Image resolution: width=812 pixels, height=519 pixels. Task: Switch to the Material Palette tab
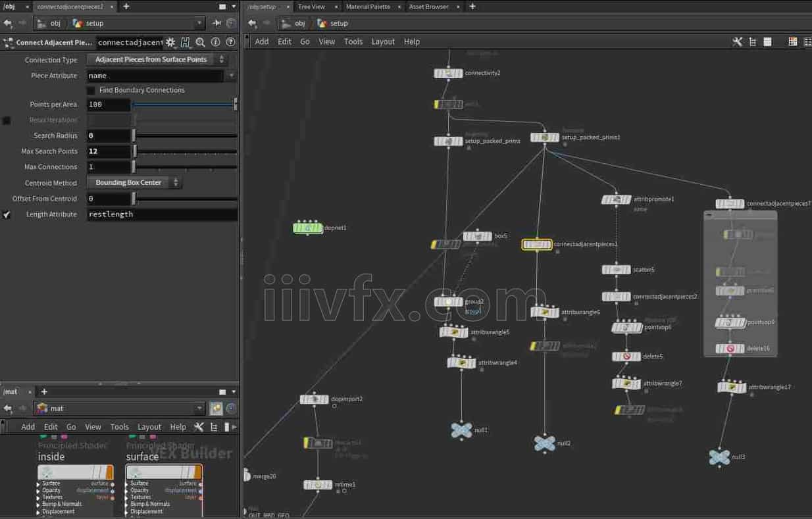pyautogui.click(x=368, y=7)
